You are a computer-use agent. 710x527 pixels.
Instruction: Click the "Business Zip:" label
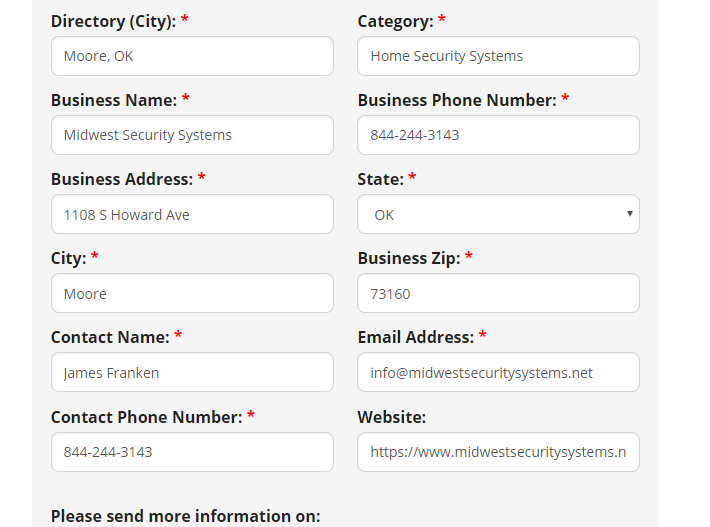[408, 258]
